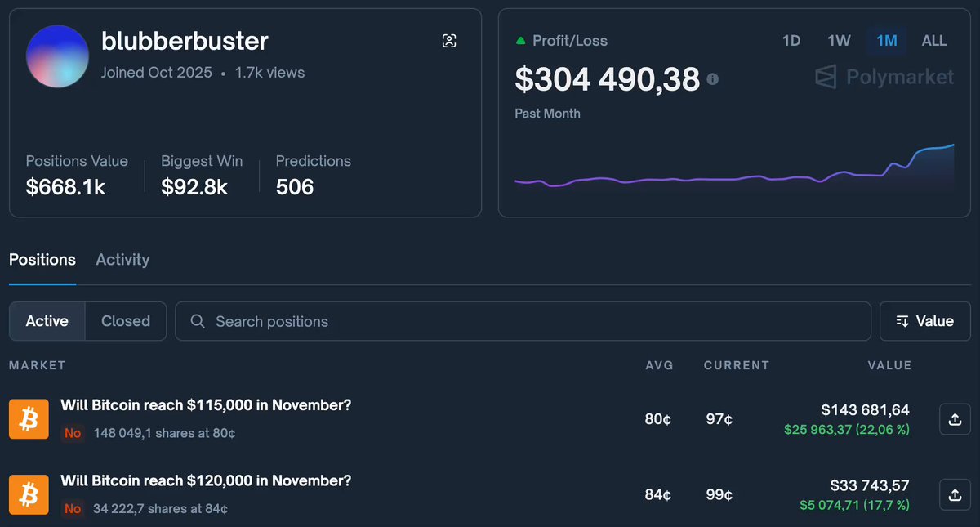The width and height of the screenshot is (980, 527).
Task: Click the Profit/Loss info icon
Action: coord(713,79)
